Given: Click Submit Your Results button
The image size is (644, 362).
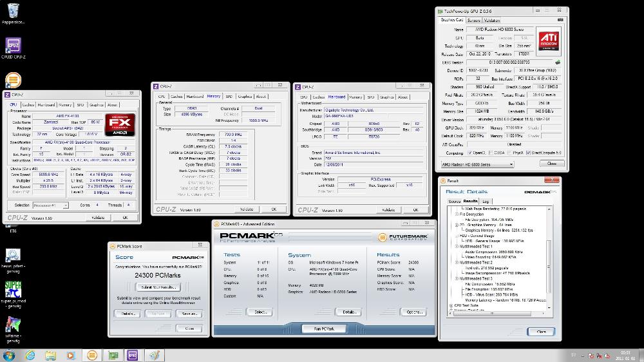Looking at the screenshot, I should tap(158, 287).
